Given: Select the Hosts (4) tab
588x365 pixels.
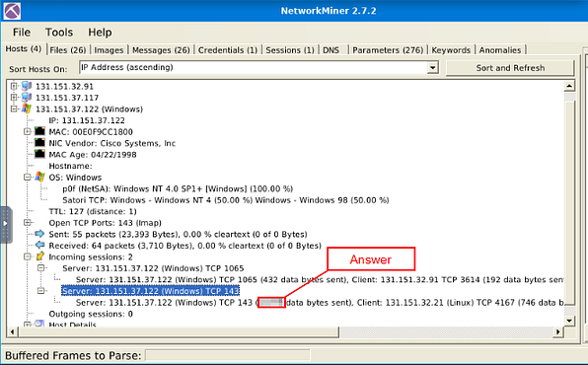Looking at the screenshot, I should pos(24,48).
